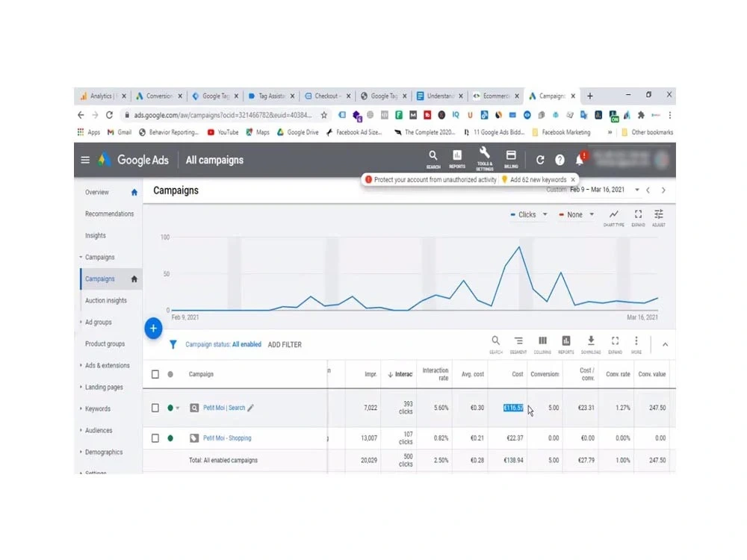This screenshot has width=747, height=560.
Task: Open Petit Moi | Search campaign link
Action: point(224,408)
